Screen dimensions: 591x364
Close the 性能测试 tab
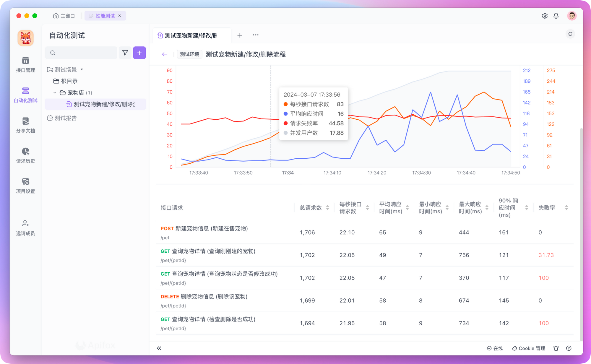click(x=120, y=16)
